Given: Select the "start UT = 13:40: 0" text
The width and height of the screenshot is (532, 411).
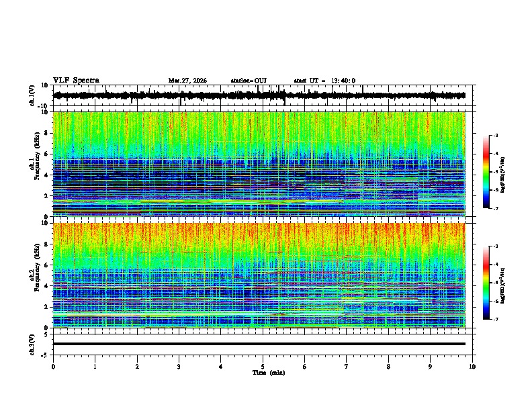Looking at the screenshot, I should (324, 81).
